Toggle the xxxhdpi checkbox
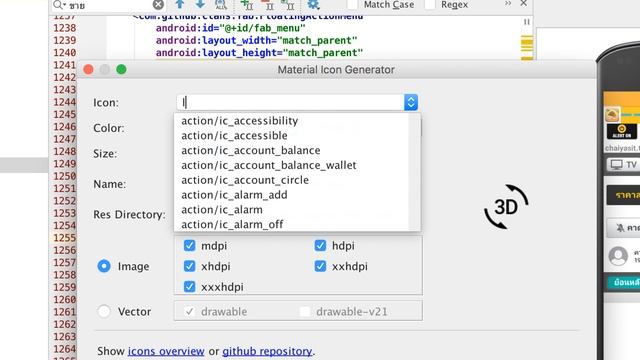This screenshot has width=640, height=360. click(189, 287)
